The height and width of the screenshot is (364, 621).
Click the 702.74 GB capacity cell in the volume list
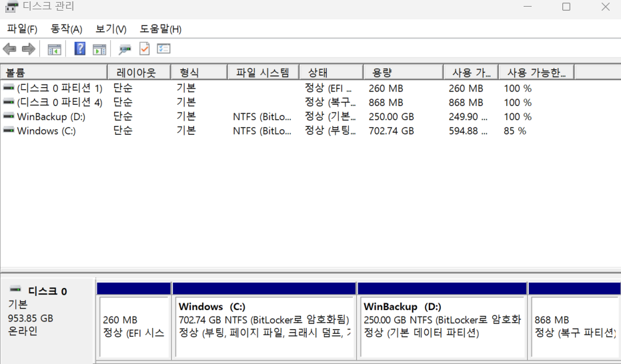pos(392,131)
